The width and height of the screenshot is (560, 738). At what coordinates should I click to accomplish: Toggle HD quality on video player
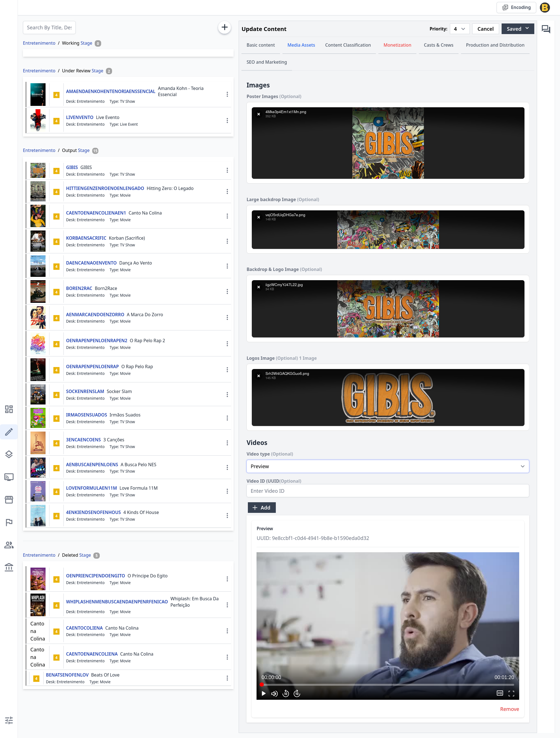click(500, 693)
